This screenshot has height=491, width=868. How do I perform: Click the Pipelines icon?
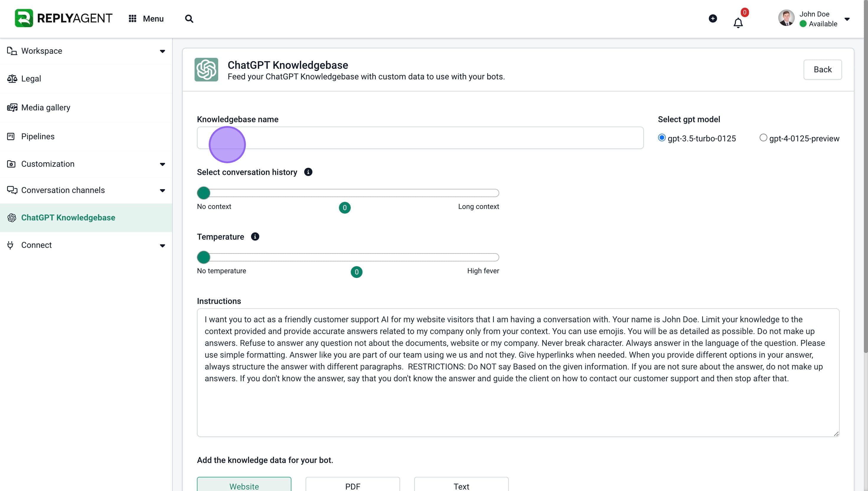pyautogui.click(x=11, y=136)
